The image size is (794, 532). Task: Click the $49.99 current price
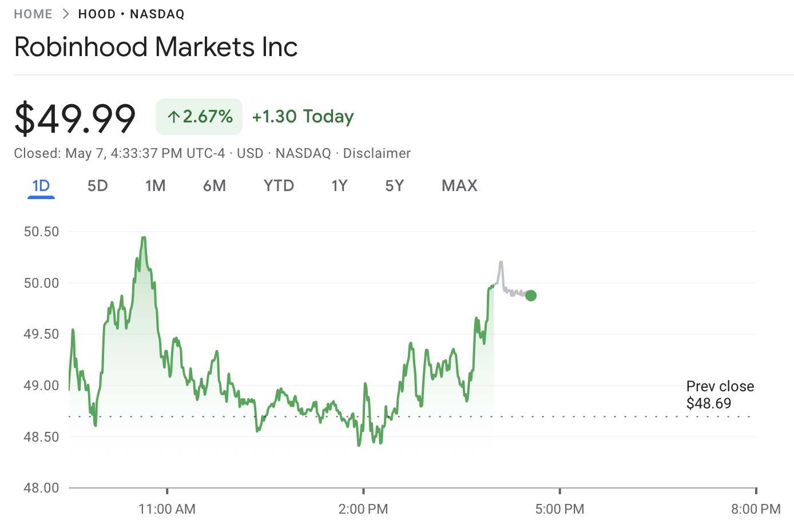point(75,118)
